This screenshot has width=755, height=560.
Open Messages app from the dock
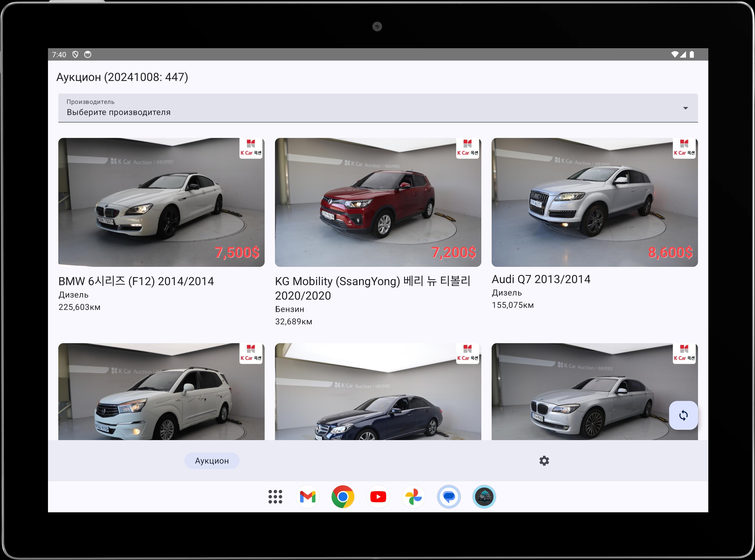449,497
